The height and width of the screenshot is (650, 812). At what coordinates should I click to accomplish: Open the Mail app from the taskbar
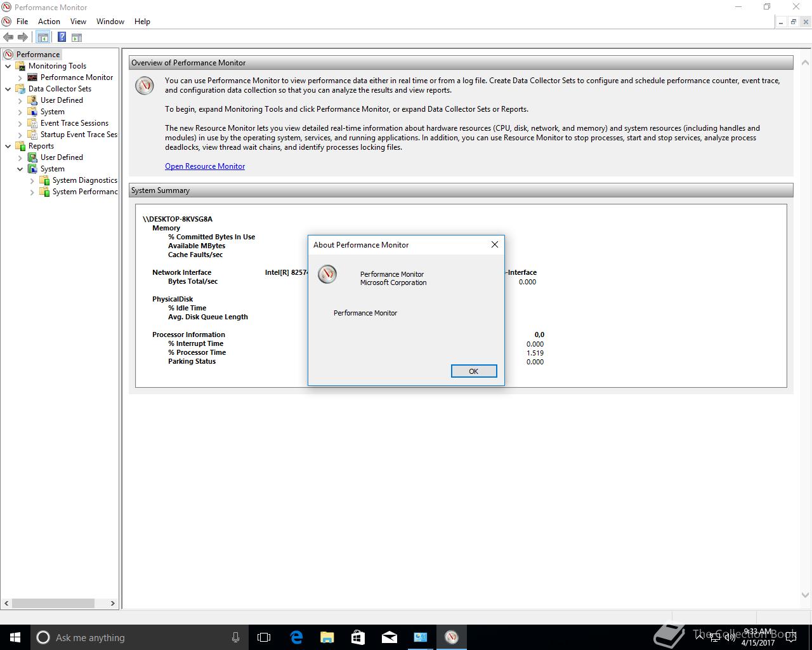tap(390, 637)
